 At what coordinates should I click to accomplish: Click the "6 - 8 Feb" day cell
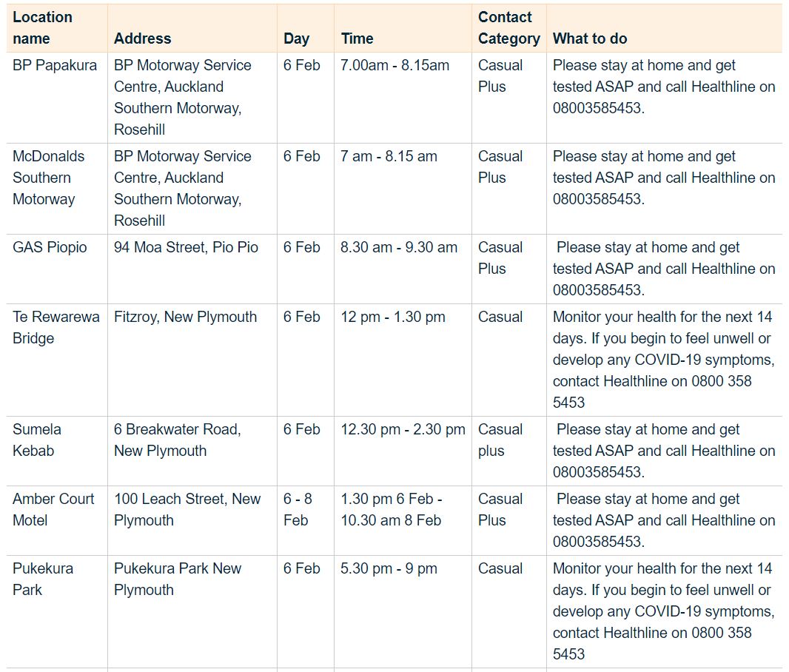(x=298, y=509)
